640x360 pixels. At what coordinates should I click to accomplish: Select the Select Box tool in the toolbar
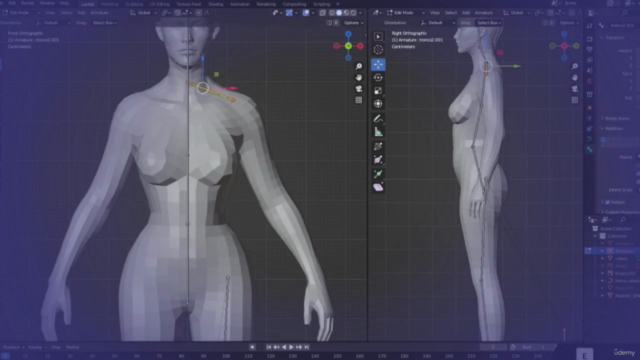378,37
